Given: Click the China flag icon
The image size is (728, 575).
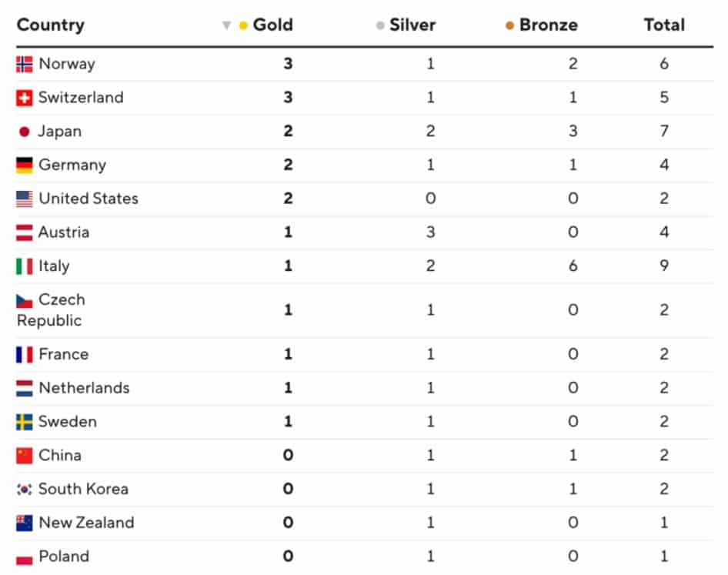Looking at the screenshot, I should (x=25, y=456).
